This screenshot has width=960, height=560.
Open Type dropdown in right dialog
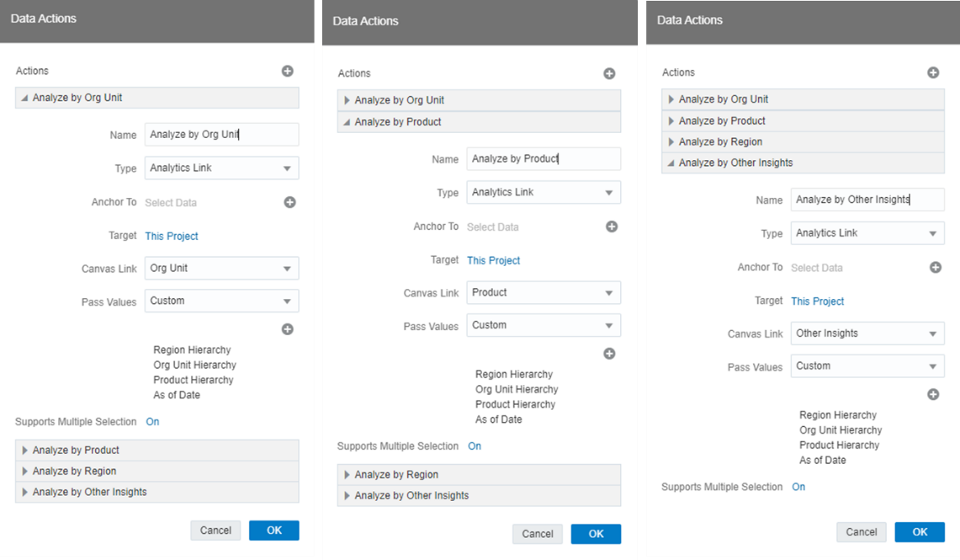tap(867, 233)
